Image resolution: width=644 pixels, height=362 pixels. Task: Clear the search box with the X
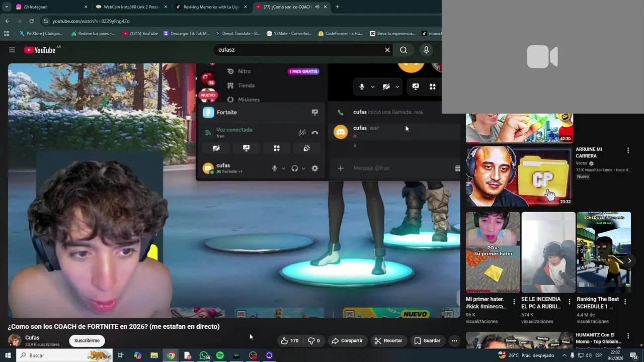coord(387,50)
